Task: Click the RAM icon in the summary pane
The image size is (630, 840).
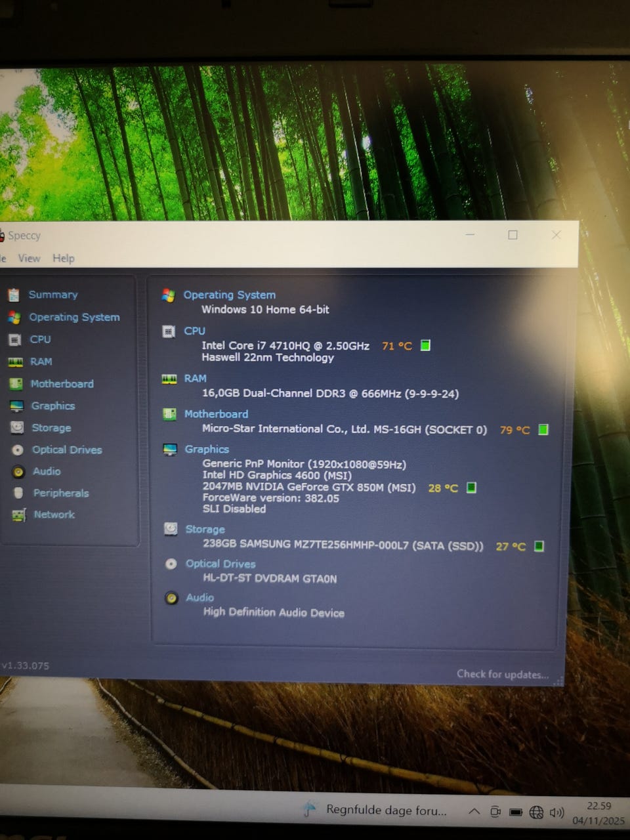Action: (x=169, y=379)
